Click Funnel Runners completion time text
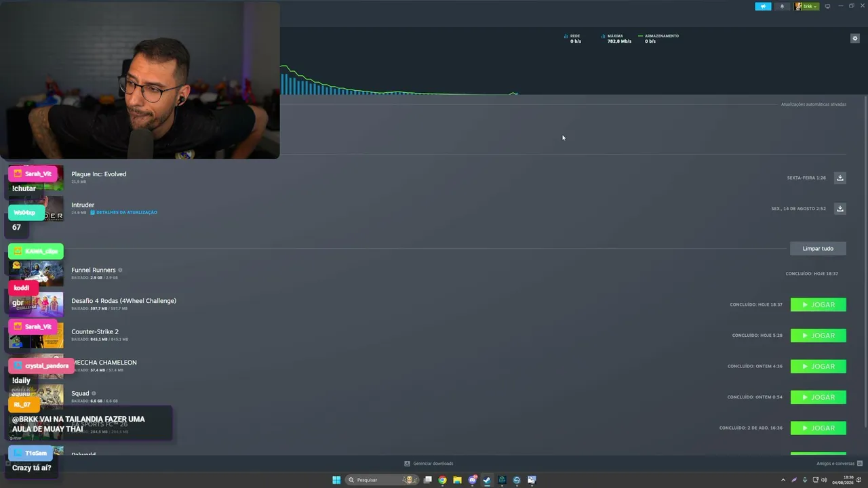 coord(812,274)
